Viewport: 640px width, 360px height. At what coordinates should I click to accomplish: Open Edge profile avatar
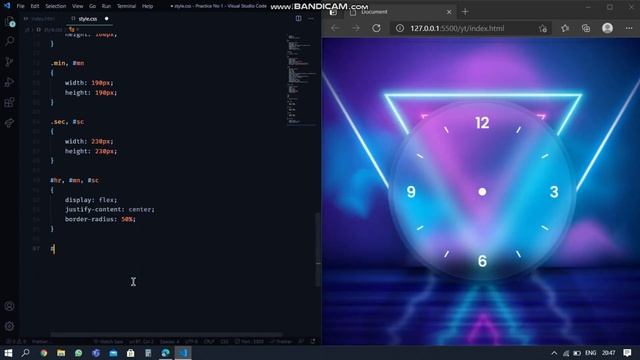pyautogui.click(x=607, y=28)
